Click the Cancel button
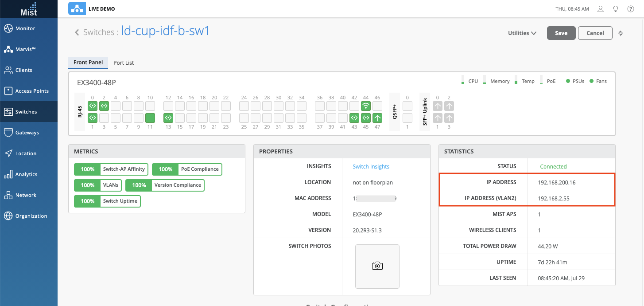Viewport: 644px width, 306px height. (x=595, y=33)
